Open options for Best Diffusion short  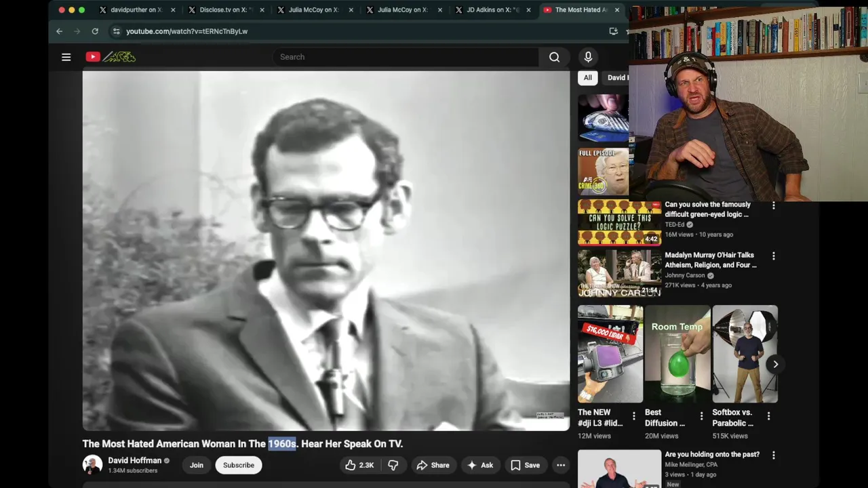(x=701, y=416)
